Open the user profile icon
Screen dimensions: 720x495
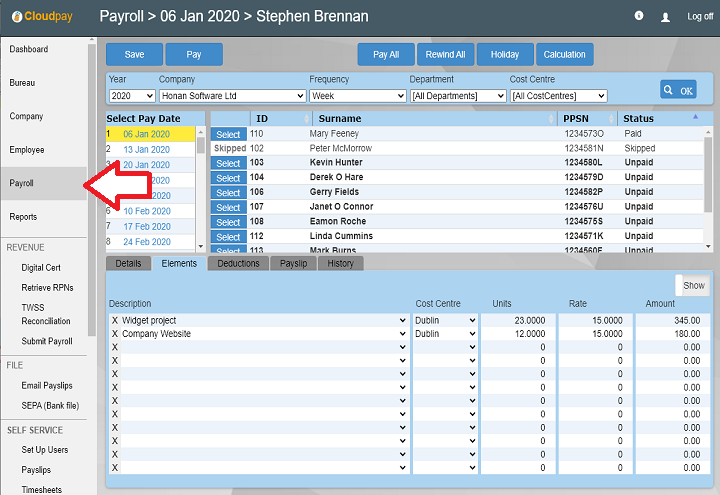(666, 17)
